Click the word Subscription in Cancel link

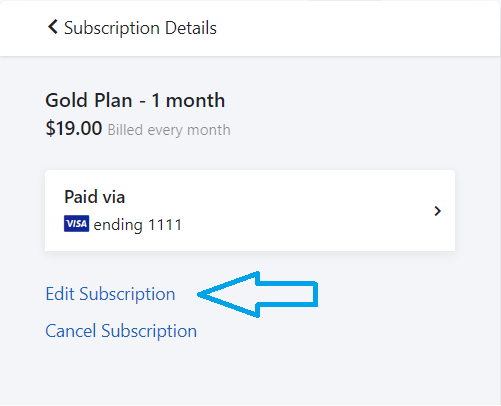(149, 331)
